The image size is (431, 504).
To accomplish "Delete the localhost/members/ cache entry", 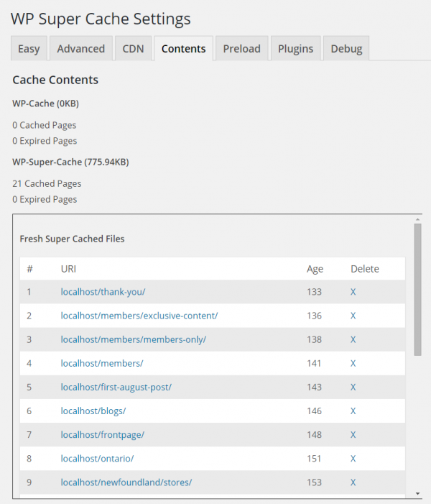I will click(x=353, y=363).
